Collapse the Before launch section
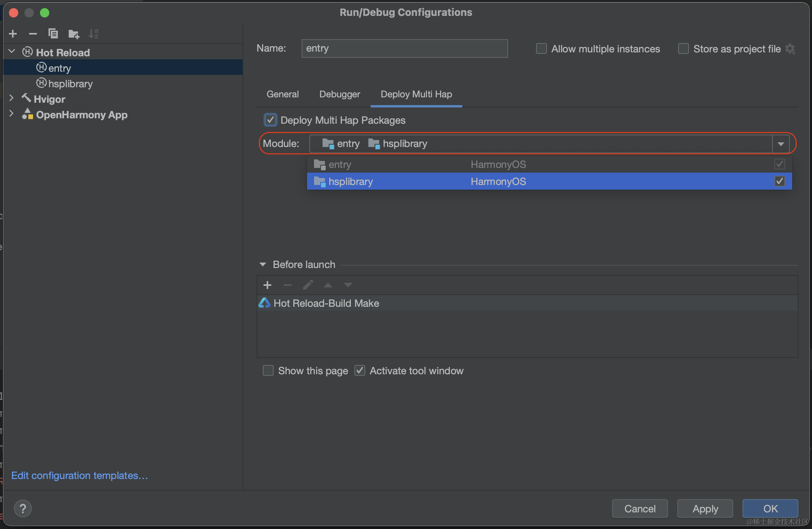812x529 pixels. (263, 264)
